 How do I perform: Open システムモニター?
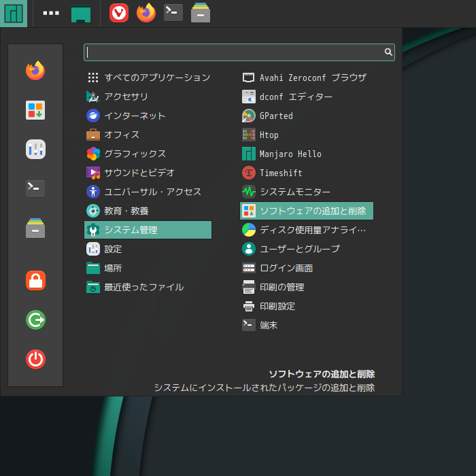point(307,192)
